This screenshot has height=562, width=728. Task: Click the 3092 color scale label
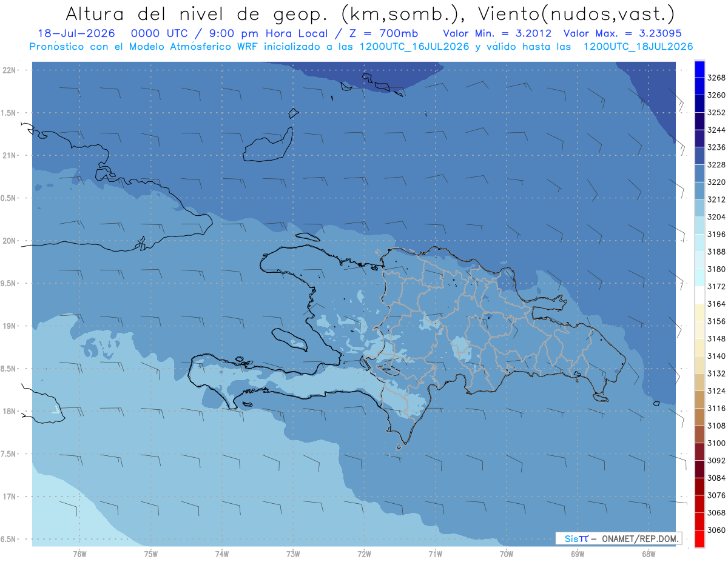coord(716,461)
